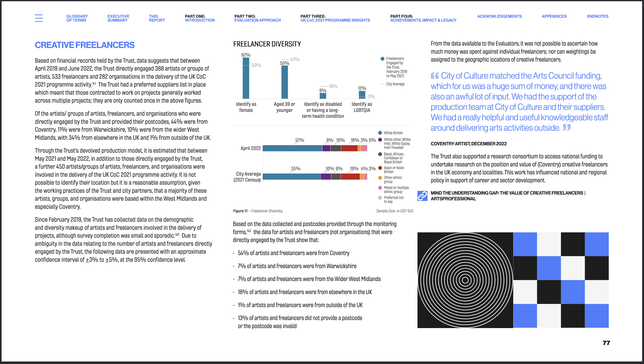Select Part Three: UK CoC 2021 Programme Insights
644x364 pixels.
[335, 18]
